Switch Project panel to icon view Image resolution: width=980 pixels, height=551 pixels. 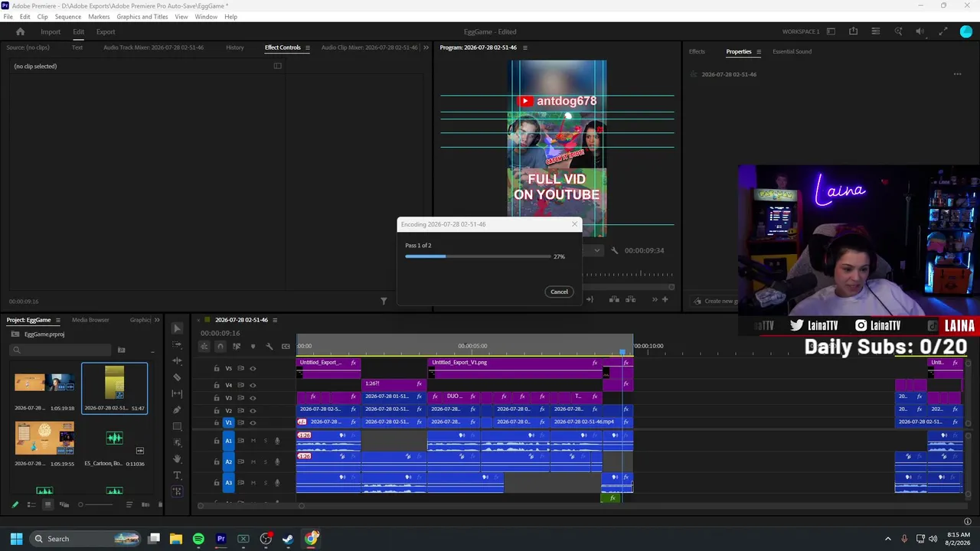pyautogui.click(x=47, y=504)
